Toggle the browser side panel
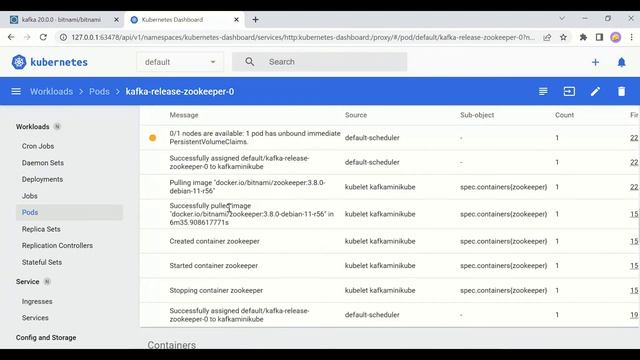 coord(599,37)
